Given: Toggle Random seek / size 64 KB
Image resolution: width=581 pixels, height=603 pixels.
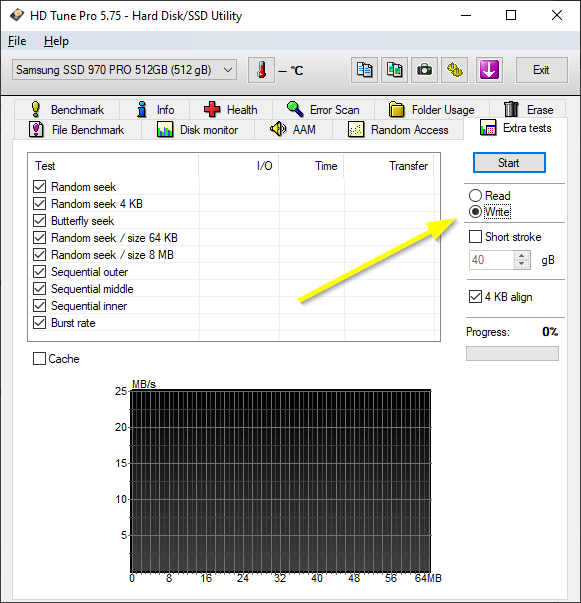Looking at the screenshot, I should tap(39, 238).
